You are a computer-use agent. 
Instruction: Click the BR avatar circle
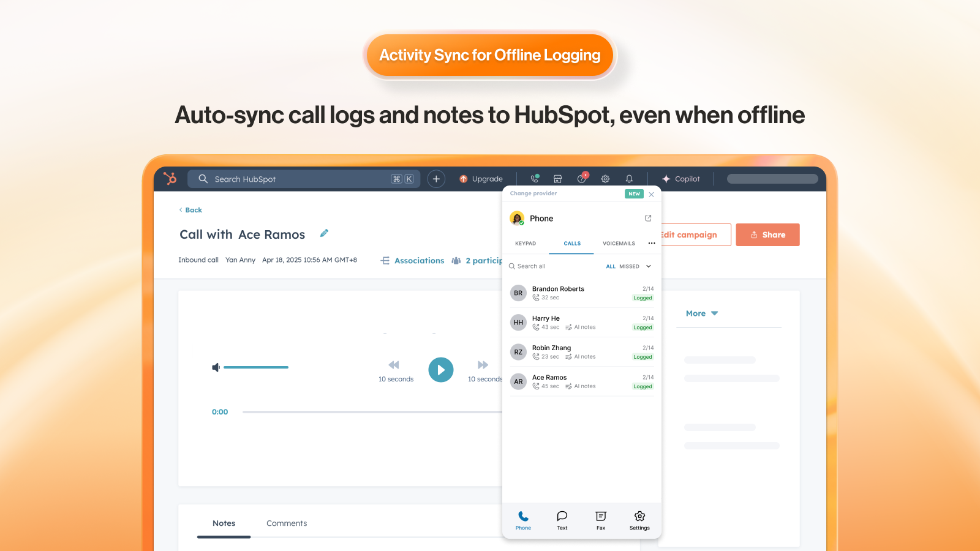(518, 293)
